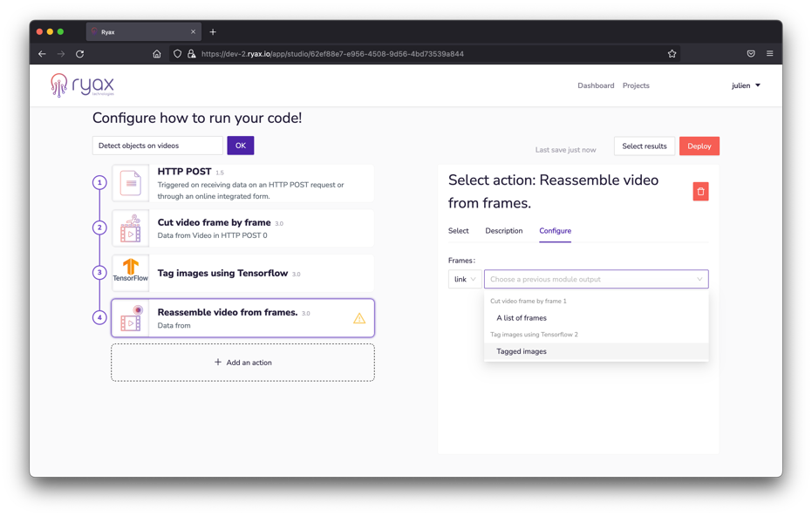Switch to the Select tab
812x516 pixels.
pos(458,231)
